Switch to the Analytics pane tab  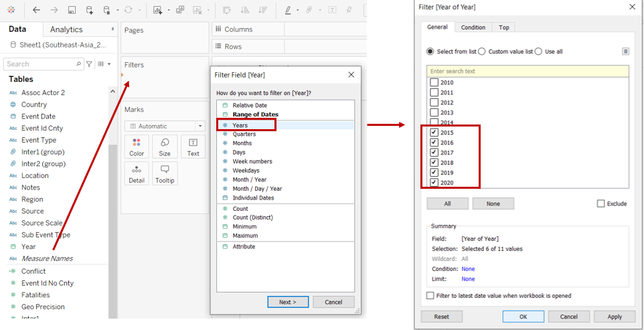tap(66, 29)
